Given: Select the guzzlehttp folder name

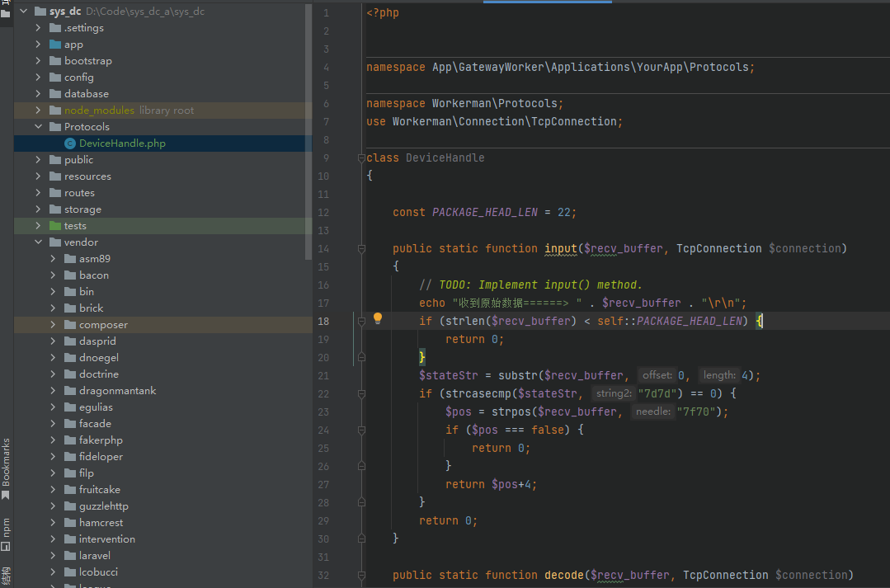Looking at the screenshot, I should (104, 506).
